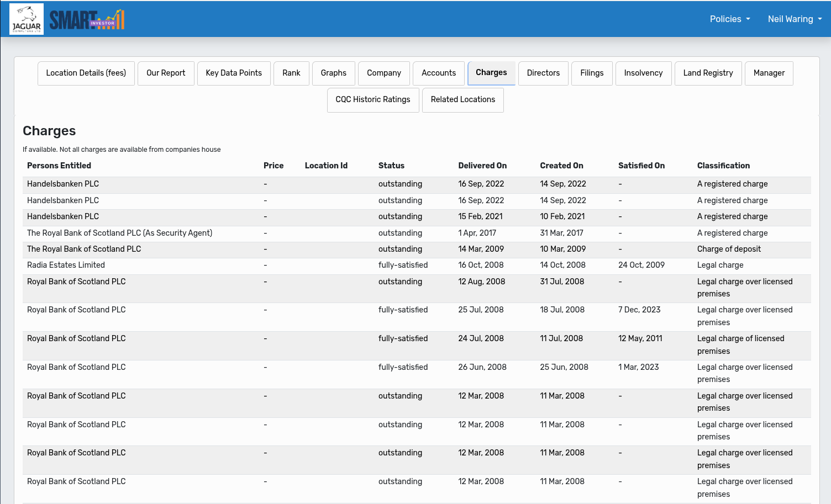
Task: Open the Our Report tab
Action: (166, 73)
